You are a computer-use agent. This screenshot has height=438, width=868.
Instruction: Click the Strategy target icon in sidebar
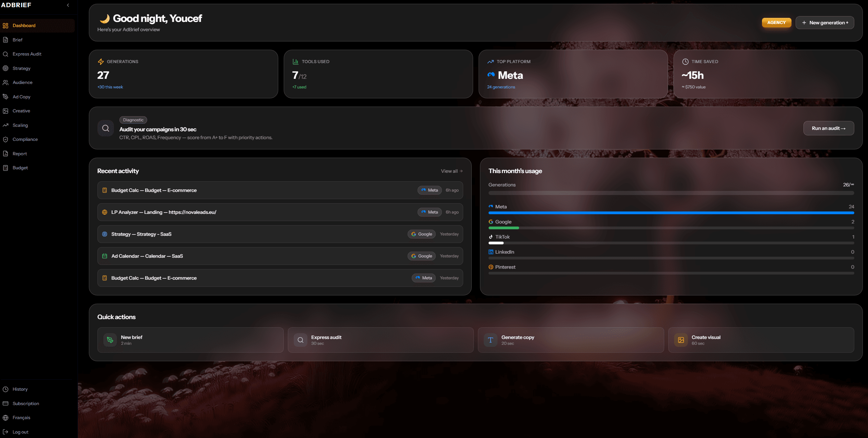pos(5,68)
